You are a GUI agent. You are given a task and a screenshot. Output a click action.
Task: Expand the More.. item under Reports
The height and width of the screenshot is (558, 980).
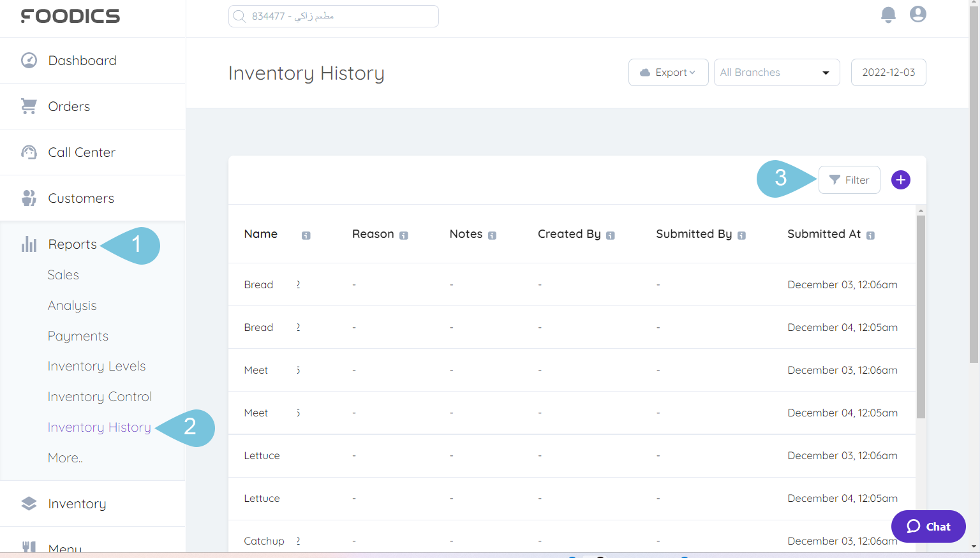point(64,457)
